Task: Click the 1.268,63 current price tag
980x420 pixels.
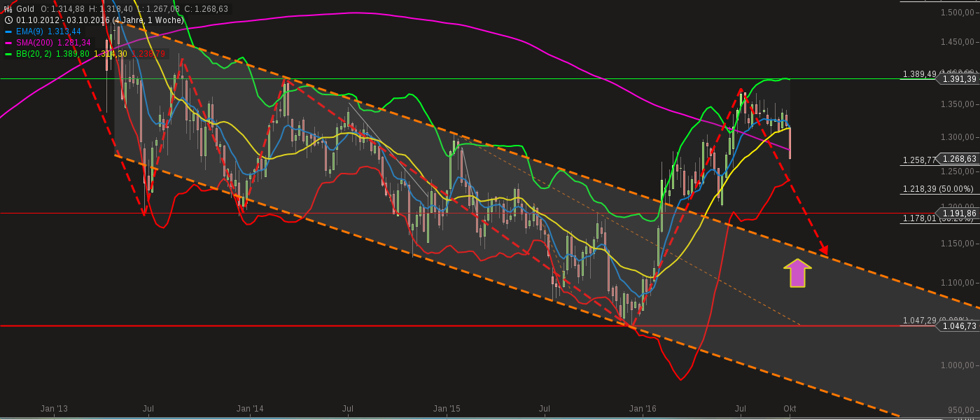Action: [x=959, y=159]
